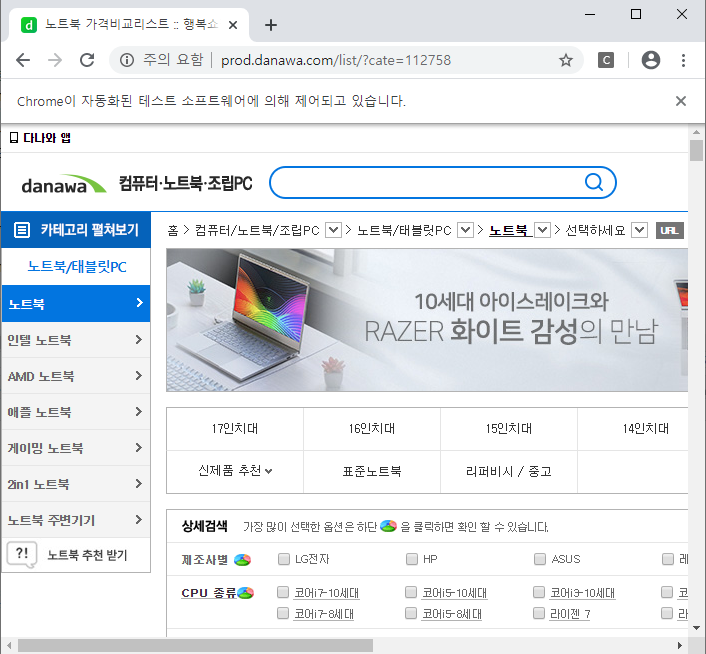Open Chrome three-dot menu

coord(683,60)
